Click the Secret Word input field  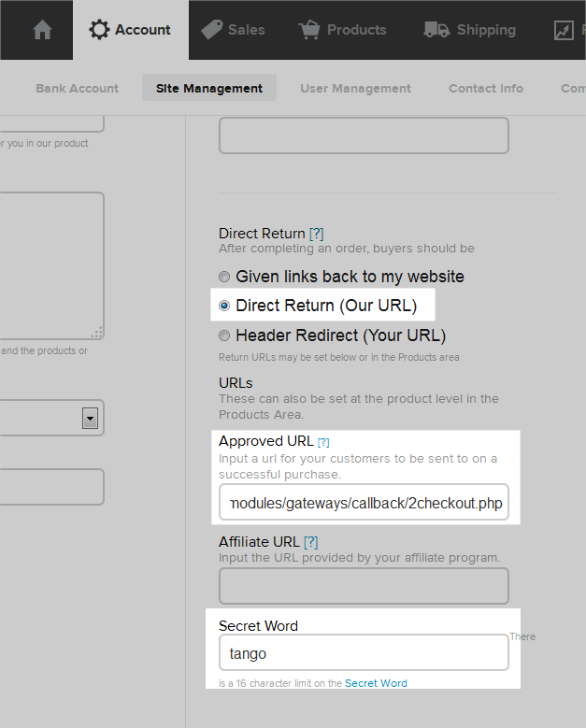click(364, 652)
